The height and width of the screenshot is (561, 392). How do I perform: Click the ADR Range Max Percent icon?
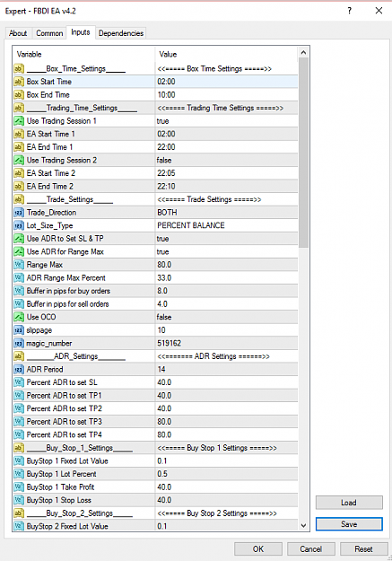point(19,277)
